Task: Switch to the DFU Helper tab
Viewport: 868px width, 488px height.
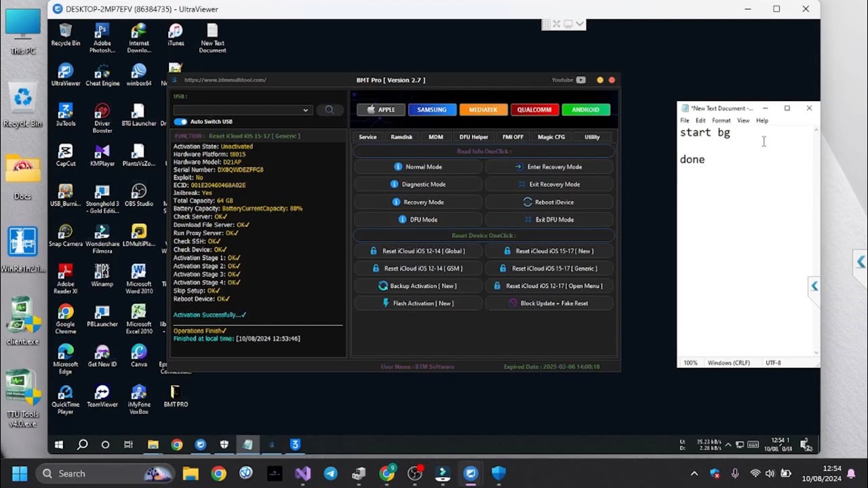Action: [473, 137]
